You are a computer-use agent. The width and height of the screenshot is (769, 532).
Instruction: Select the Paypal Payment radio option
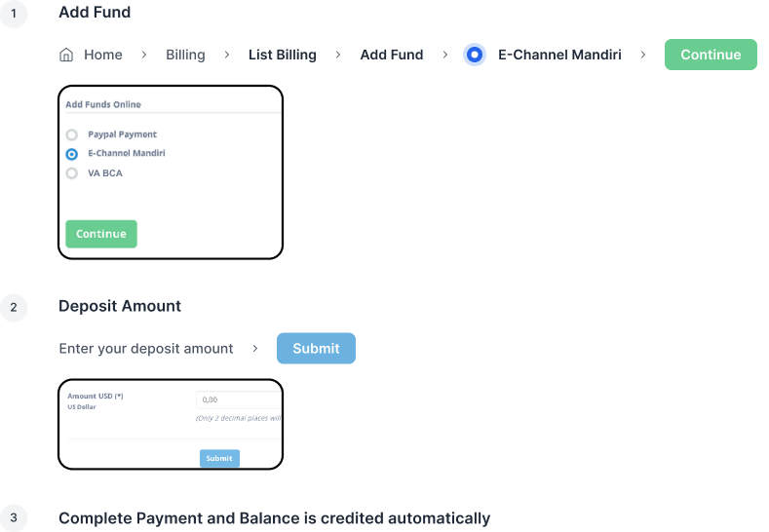(72, 134)
